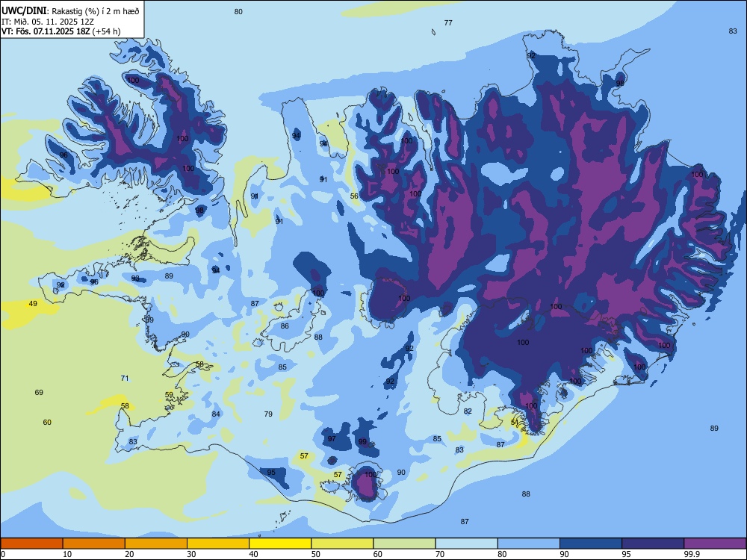Click the humidity value '59' on the map
The image size is (747, 560).
point(169,395)
